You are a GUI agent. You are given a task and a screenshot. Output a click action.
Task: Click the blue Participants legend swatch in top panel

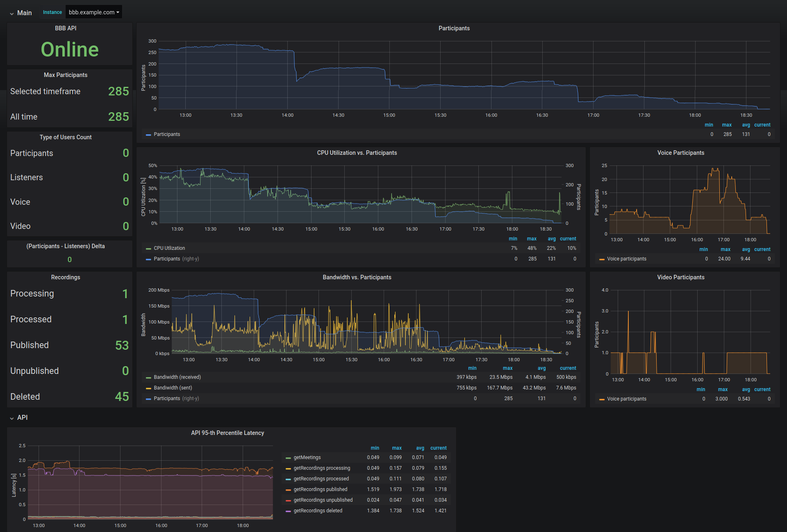coord(148,135)
